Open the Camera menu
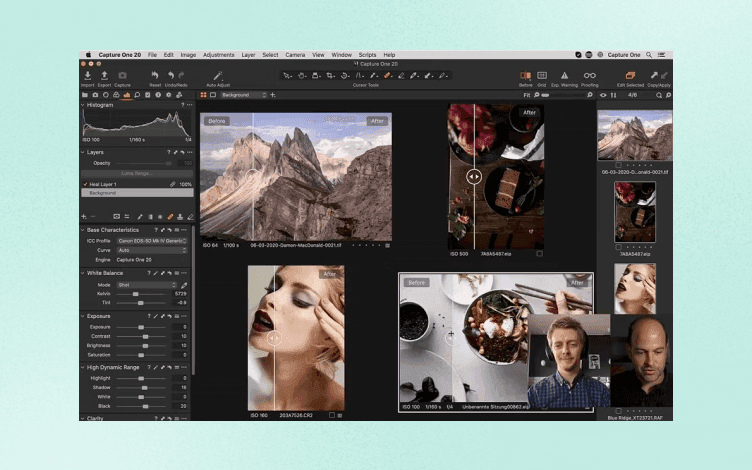Image resolution: width=752 pixels, height=470 pixels. point(295,55)
